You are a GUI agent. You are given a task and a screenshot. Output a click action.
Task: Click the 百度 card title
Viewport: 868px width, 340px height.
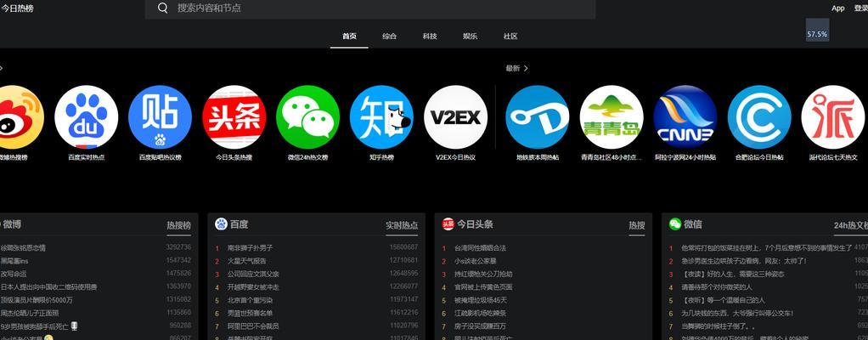pyautogui.click(x=240, y=224)
